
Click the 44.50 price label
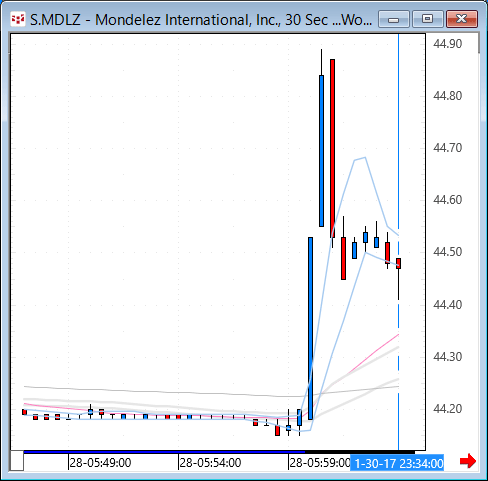point(447,252)
